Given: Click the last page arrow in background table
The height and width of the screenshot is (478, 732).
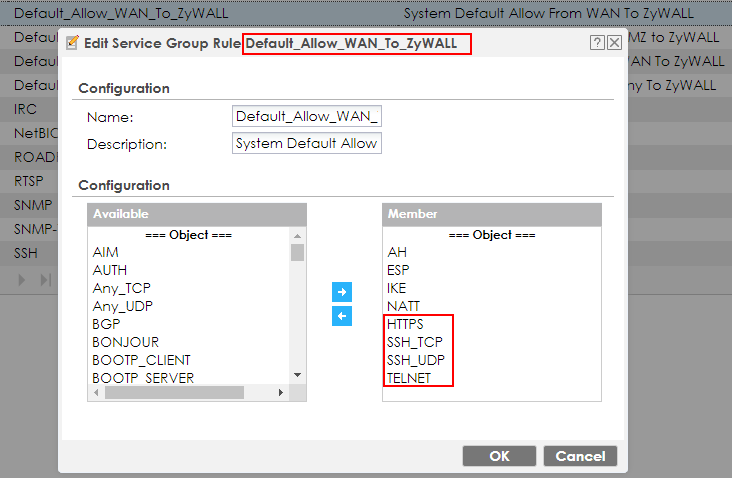Looking at the screenshot, I should pyautogui.click(x=46, y=280).
